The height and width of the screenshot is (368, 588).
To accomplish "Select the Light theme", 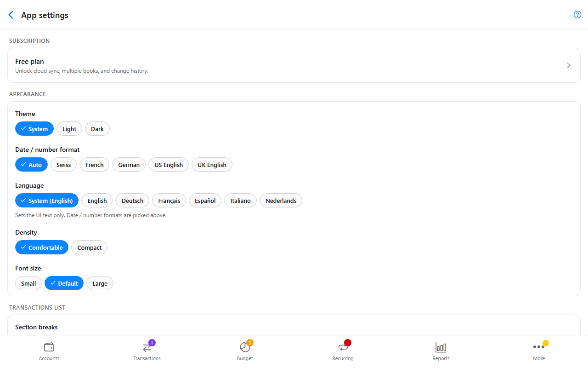I will coord(69,129).
